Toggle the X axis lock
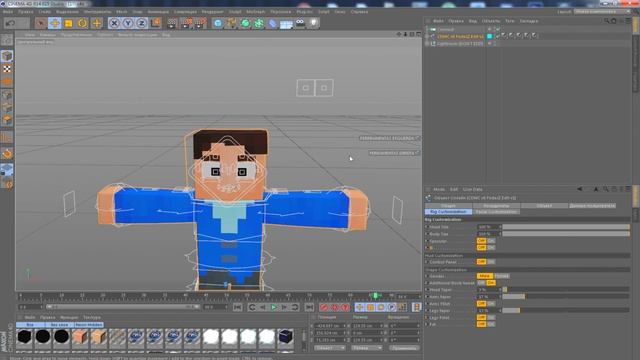640x360 pixels. tap(114, 23)
